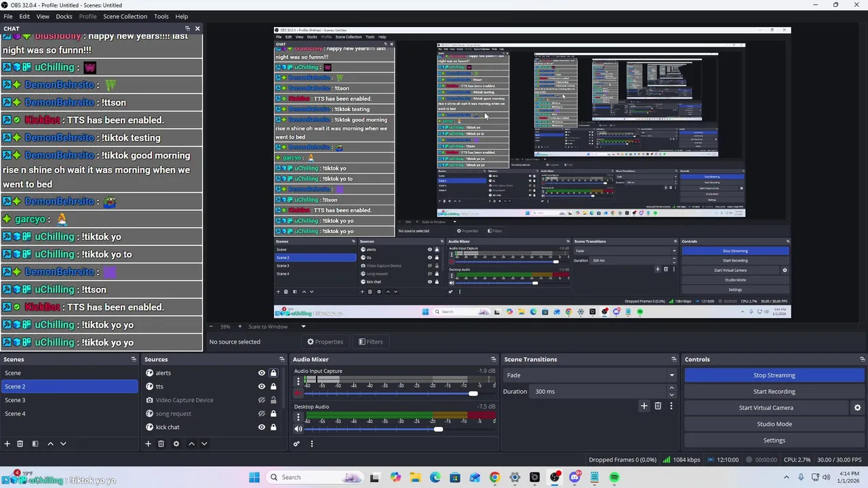This screenshot has width=868, height=488.
Task: Open the Fade transition dropdown
Action: pyautogui.click(x=590, y=375)
